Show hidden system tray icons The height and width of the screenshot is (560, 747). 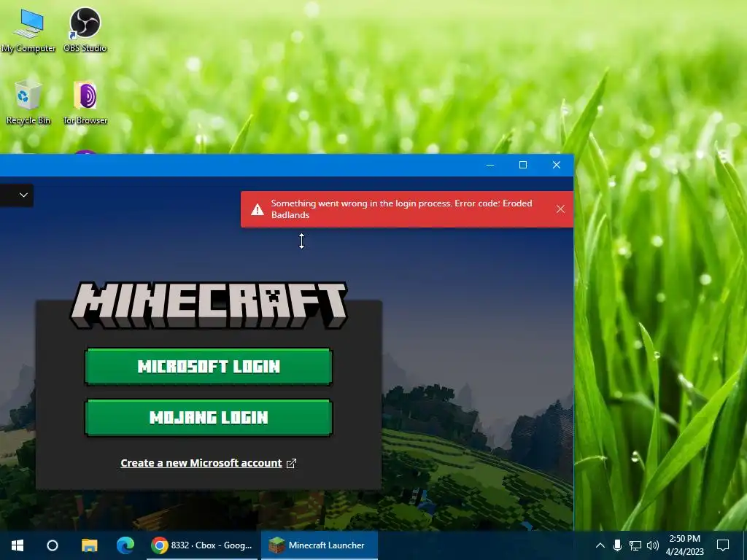(600, 545)
